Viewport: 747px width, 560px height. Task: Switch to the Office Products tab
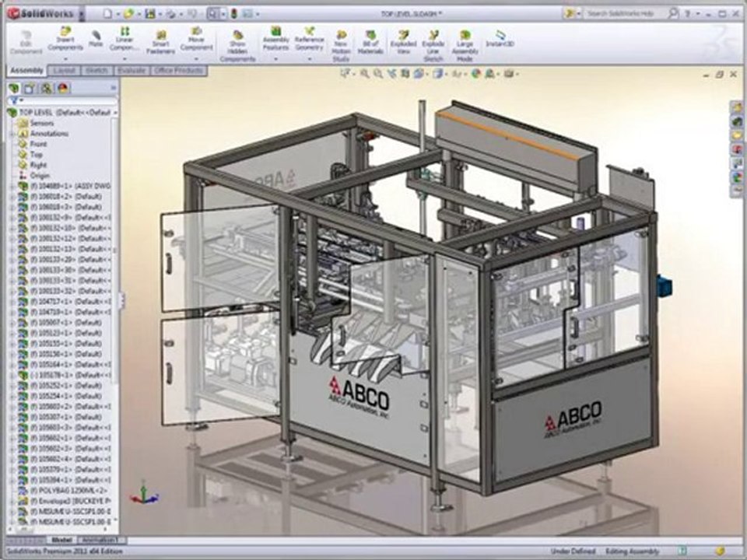coord(179,71)
